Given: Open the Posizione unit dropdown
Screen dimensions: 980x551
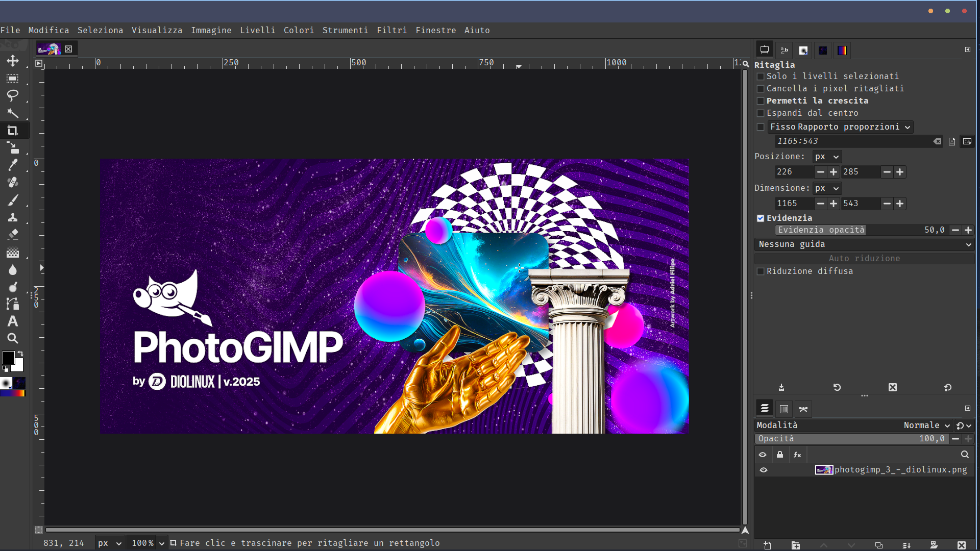Looking at the screenshot, I should 827,157.
